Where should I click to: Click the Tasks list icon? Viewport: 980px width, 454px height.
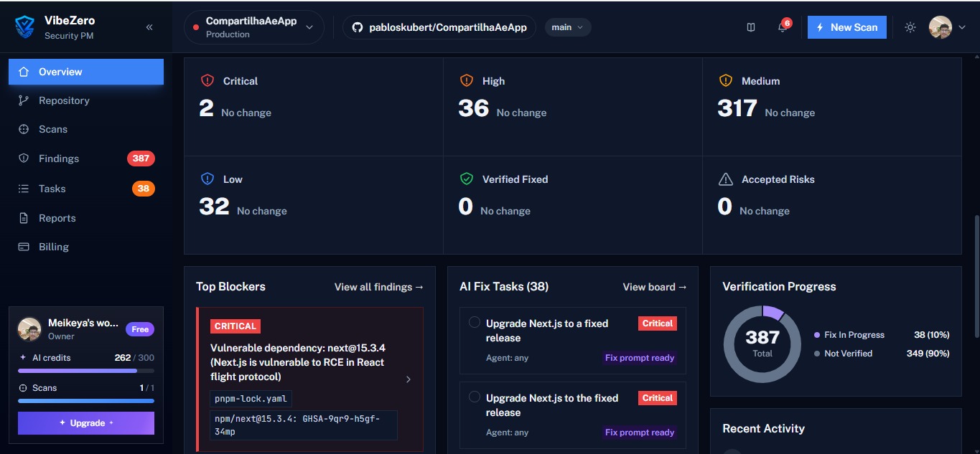tap(24, 189)
